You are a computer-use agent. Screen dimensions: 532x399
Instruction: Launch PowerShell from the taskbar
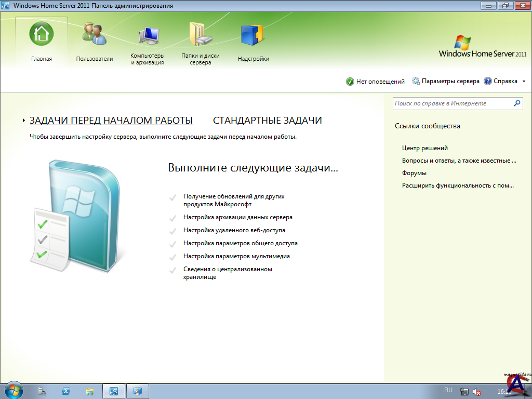66,391
